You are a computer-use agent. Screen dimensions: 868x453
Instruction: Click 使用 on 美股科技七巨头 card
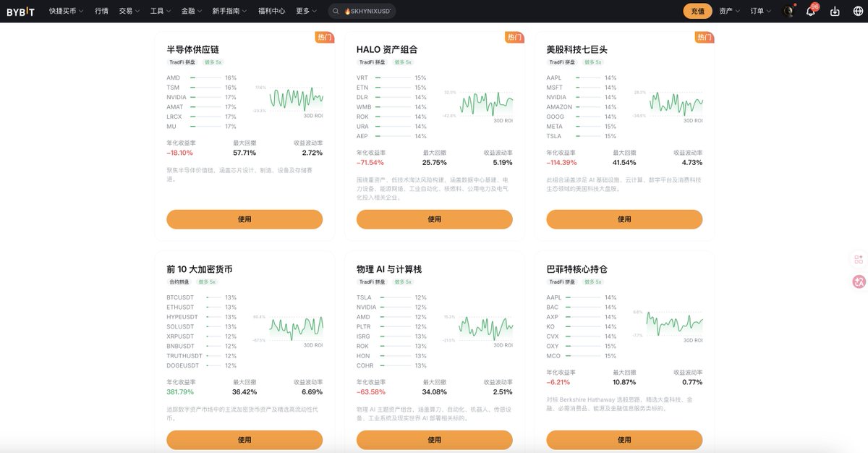pos(624,219)
